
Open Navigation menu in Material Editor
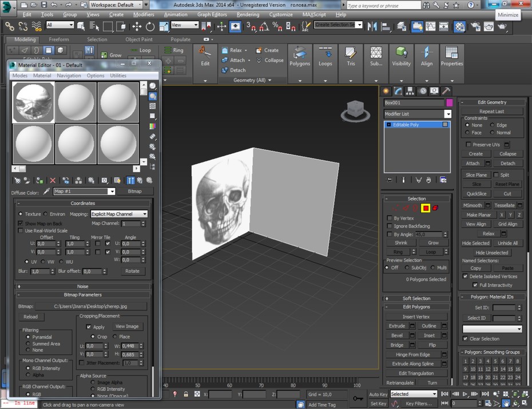(69, 76)
